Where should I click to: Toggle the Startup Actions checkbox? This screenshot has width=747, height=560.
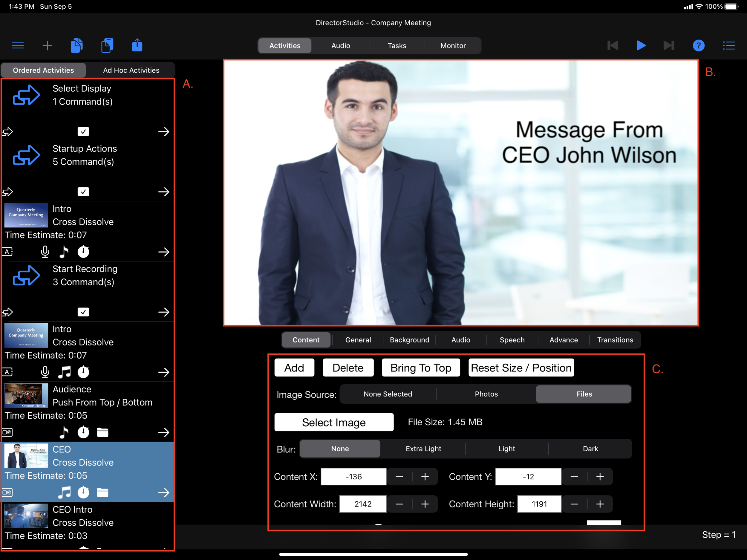coord(83,192)
